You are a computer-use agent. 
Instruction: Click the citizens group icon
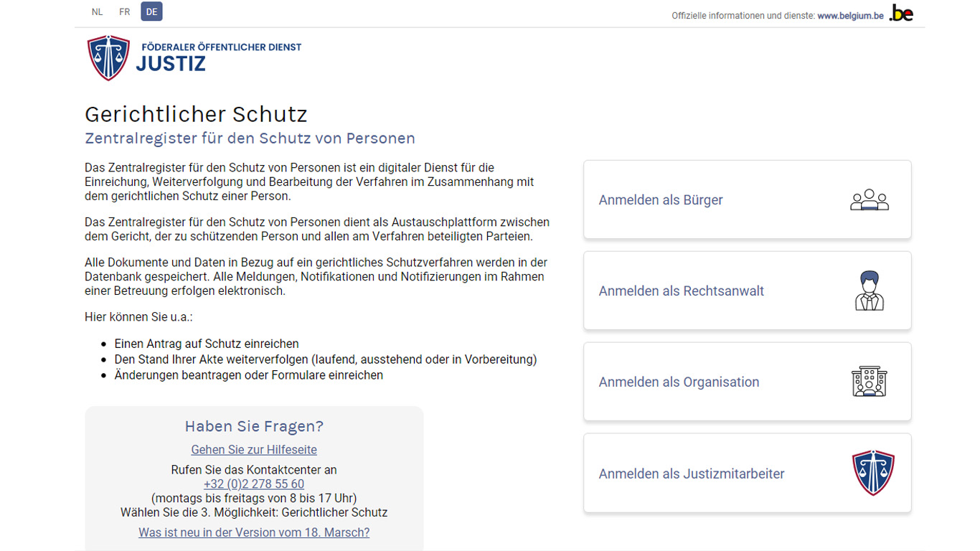[869, 200]
